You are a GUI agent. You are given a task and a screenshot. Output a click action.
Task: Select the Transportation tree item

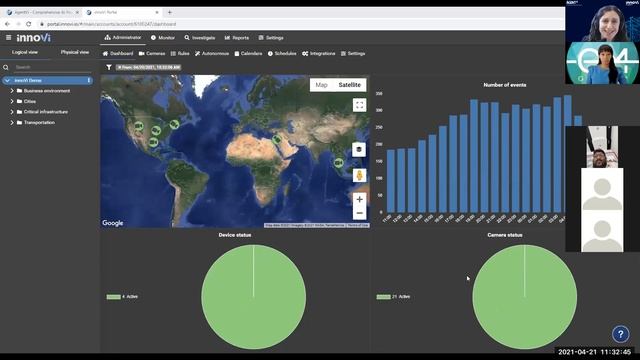pos(39,122)
